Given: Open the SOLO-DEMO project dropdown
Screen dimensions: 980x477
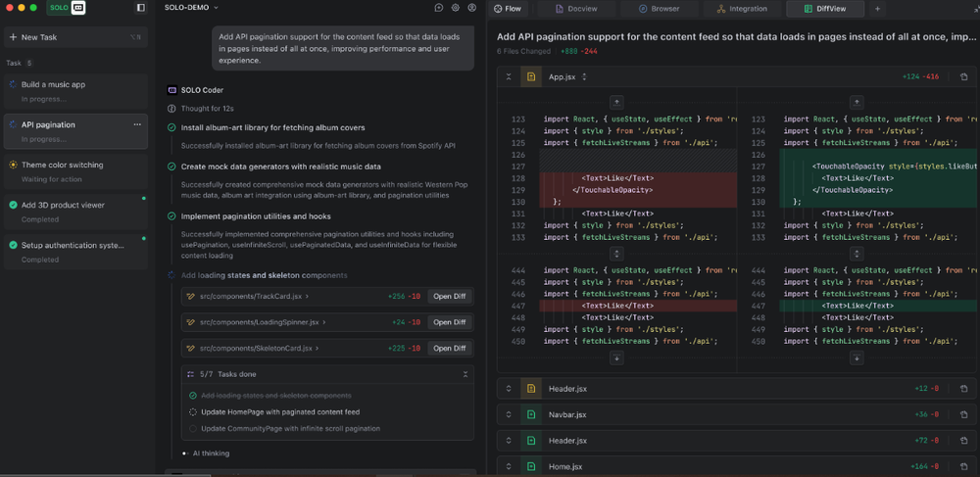Looking at the screenshot, I should click(x=192, y=8).
